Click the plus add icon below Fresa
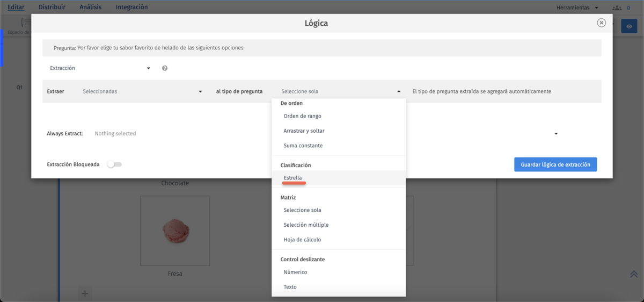 [85, 293]
